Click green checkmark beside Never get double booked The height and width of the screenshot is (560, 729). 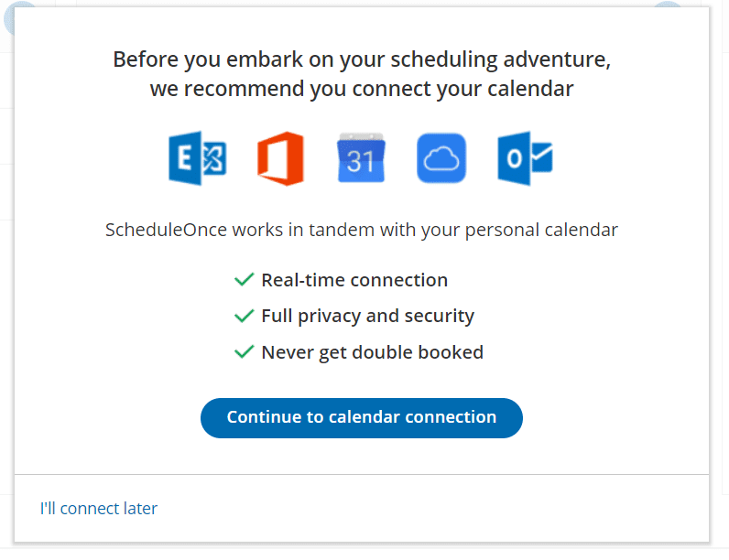[x=245, y=352]
